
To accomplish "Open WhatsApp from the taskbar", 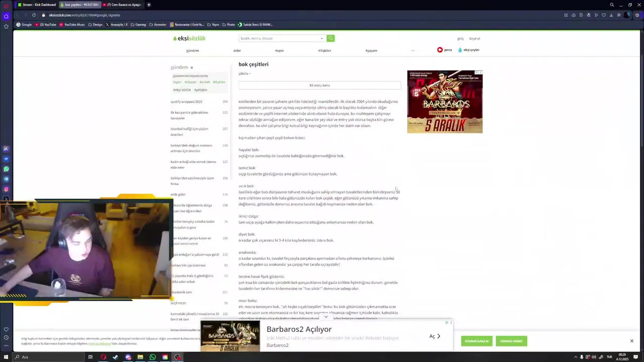I will point(152,357).
